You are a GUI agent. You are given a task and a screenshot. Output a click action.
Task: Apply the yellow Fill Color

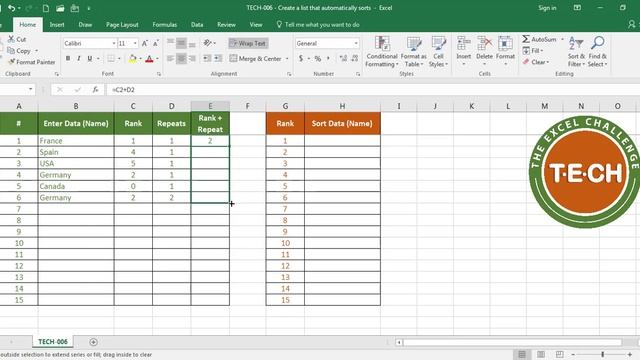tap(133, 59)
